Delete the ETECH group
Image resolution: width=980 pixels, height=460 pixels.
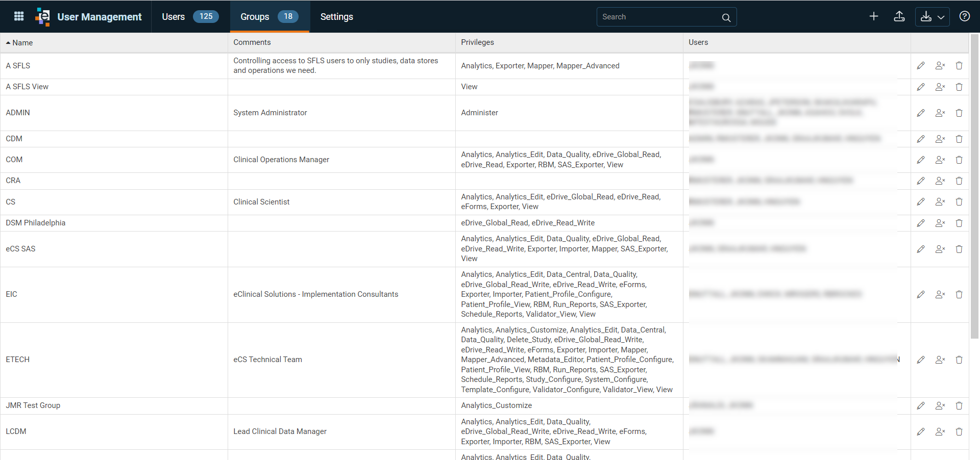959,360
